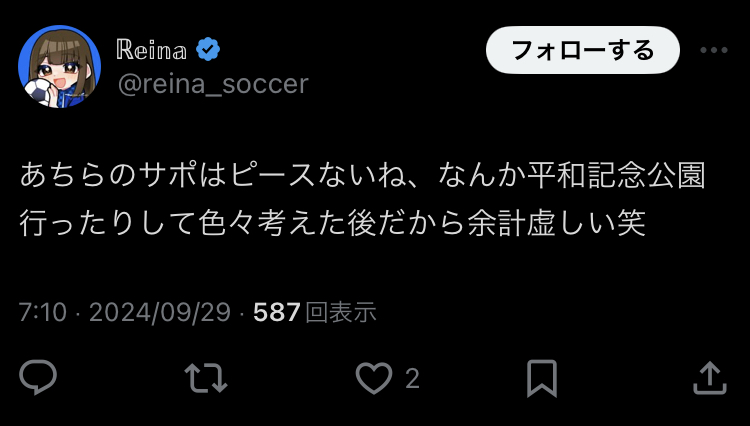Follow the account with フォローする button
This screenshot has width=750, height=426.
point(583,50)
